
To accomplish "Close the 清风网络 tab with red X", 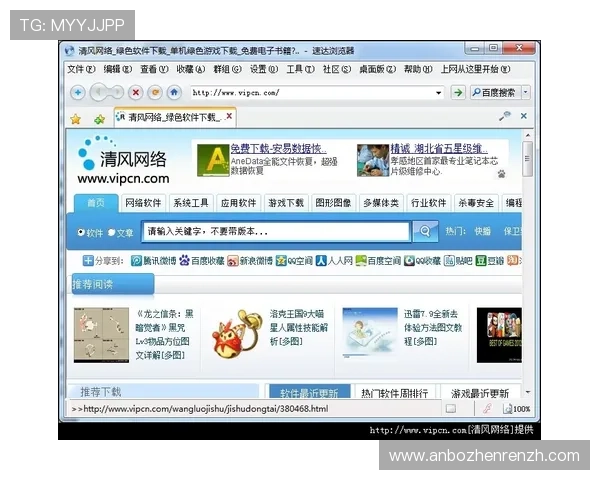I will pos(229,116).
